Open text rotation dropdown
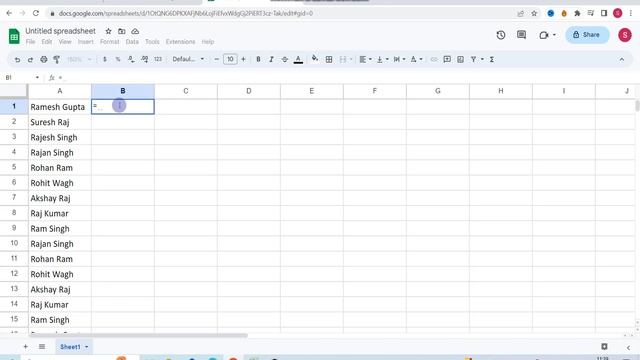Image resolution: width=640 pixels, height=360 pixels. click(416, 60)
